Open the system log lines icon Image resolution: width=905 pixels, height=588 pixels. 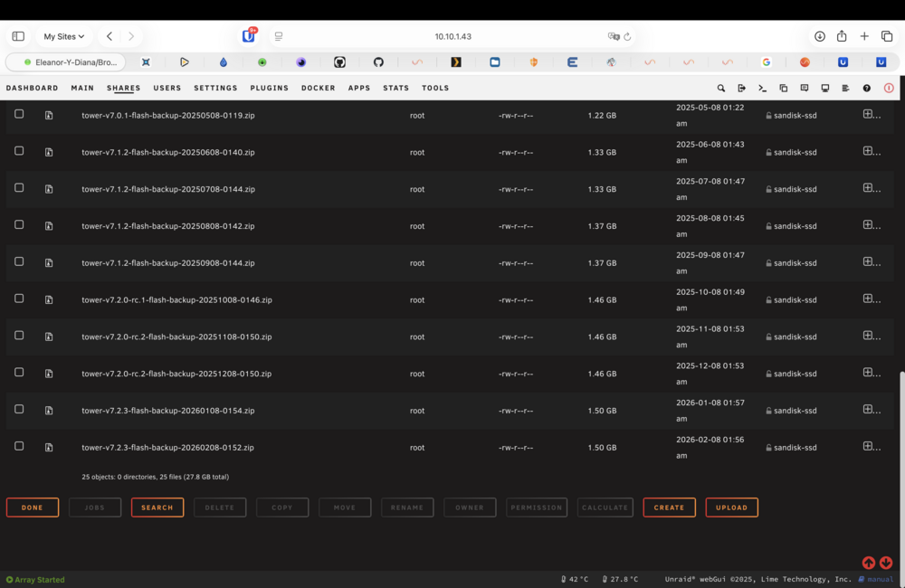tap(845, 89)
